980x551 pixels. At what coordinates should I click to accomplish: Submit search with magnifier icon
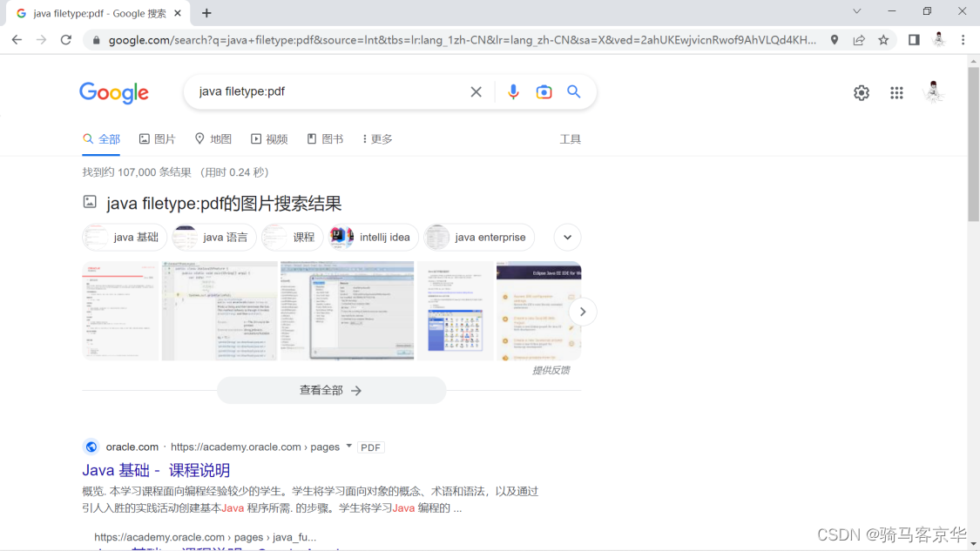point(574,92)
